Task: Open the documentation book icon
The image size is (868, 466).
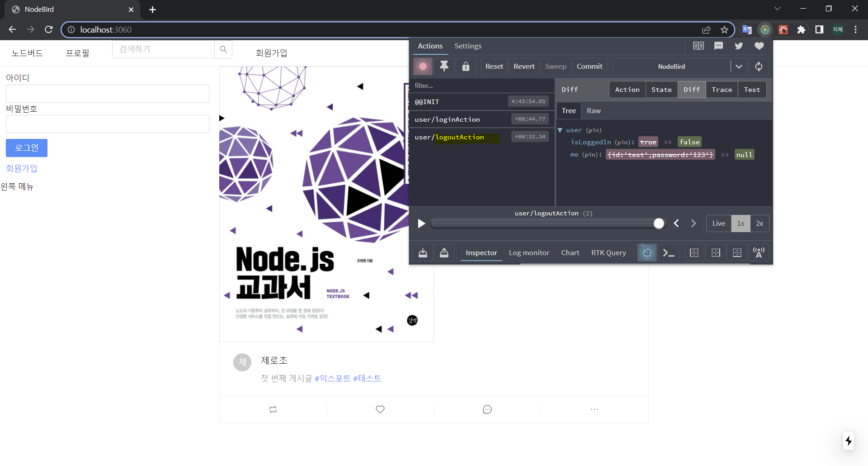Action: point(698,46)
